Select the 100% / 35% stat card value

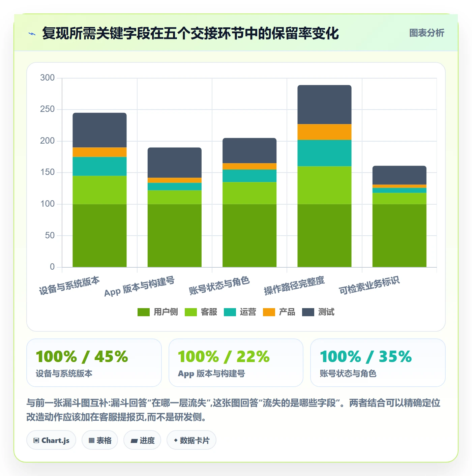(x=366, y=357)
